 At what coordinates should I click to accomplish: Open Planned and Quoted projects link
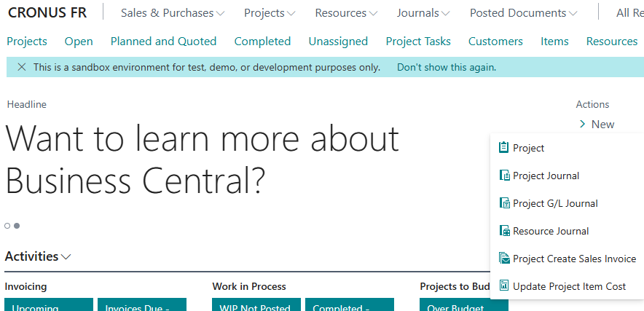coord(163,41)
